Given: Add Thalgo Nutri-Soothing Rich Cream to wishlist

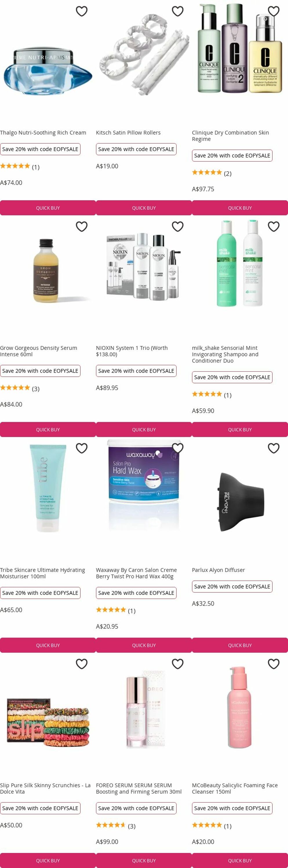Looking at the screenshot, I should pos(82,11).
